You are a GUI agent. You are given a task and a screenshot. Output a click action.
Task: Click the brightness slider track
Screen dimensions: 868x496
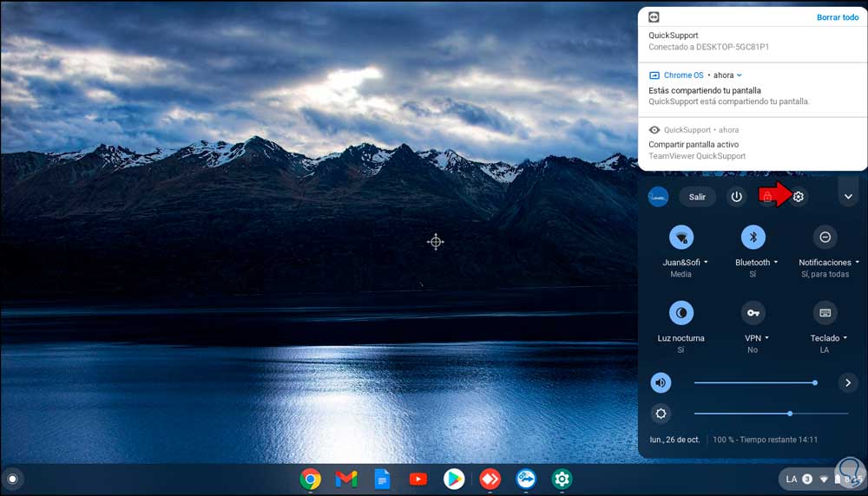[771, 414]
